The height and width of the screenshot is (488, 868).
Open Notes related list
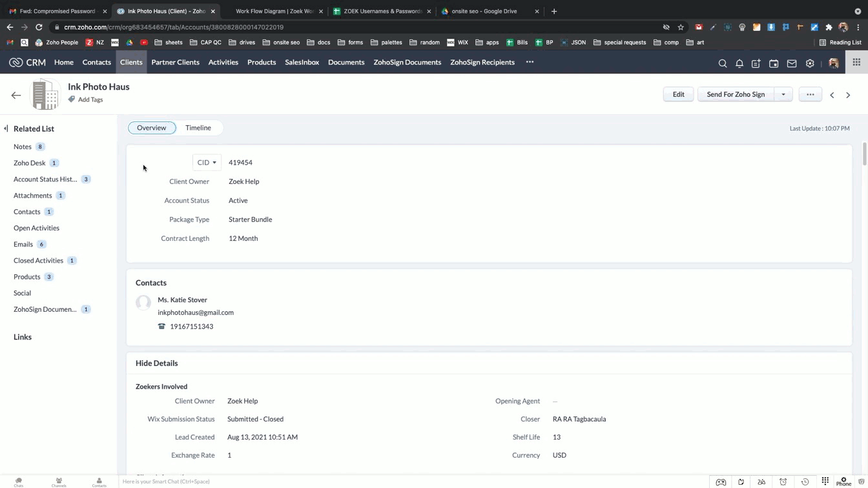[x=23, y=147]
